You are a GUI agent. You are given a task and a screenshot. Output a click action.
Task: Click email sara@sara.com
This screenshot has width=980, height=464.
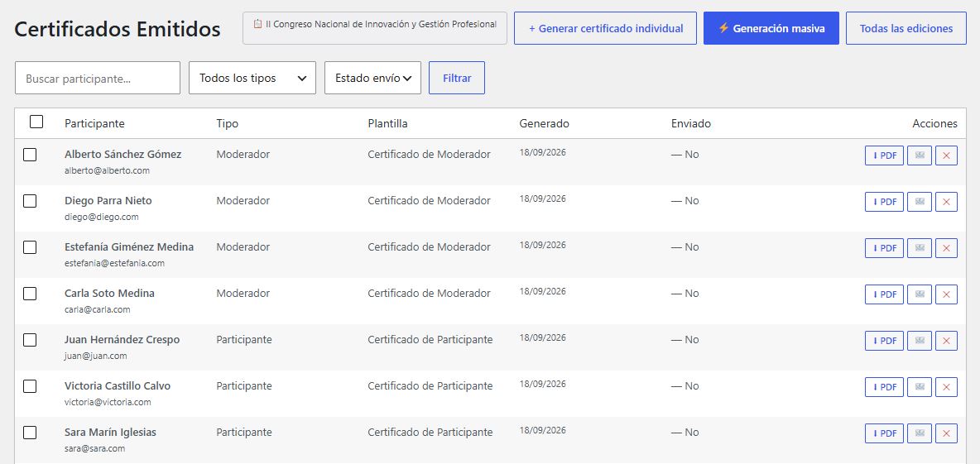tap(94, 448)
